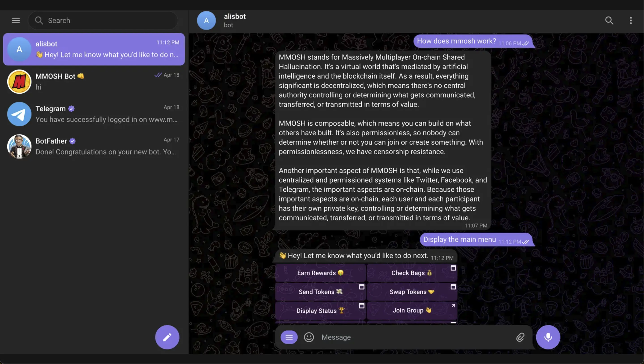This screenshot has width=644, height=364.
Task: Open the Swap Tokens option
Action: click(x=412, y=291)
